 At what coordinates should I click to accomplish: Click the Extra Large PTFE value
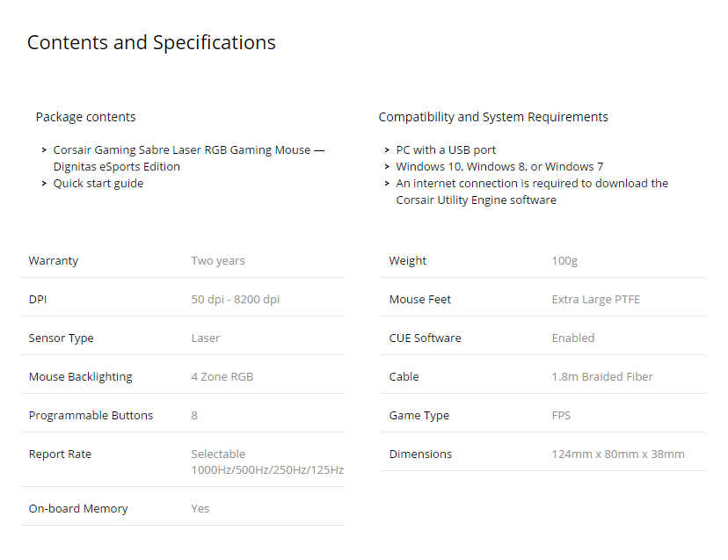595,300
